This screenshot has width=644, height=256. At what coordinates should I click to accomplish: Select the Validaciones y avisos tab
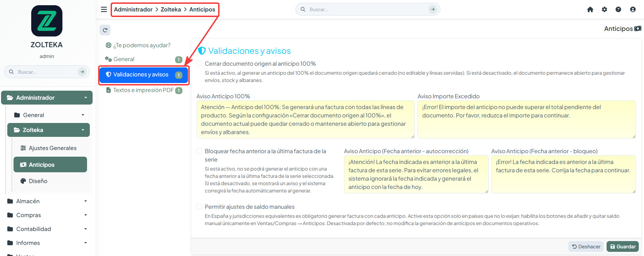pos(144,75)
